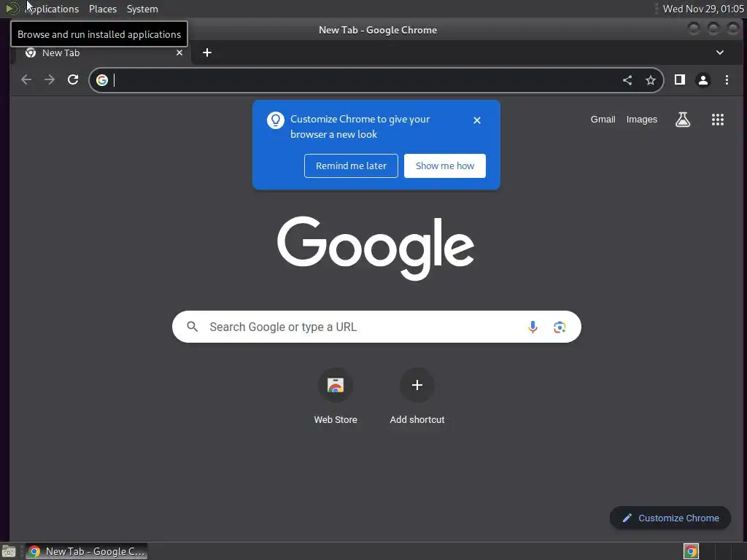747x560 pixels.
Task: Reload the current page
Action: click(x=73, y=80)
